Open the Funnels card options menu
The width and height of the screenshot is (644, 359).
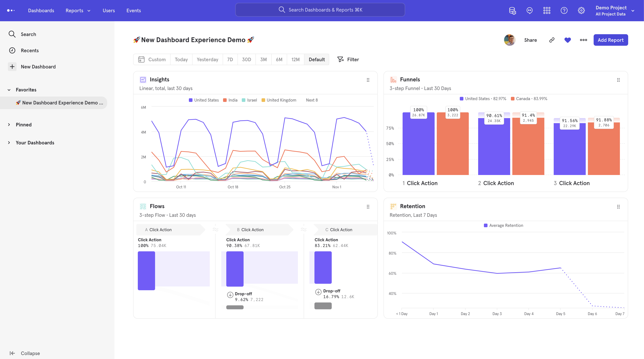618,80
